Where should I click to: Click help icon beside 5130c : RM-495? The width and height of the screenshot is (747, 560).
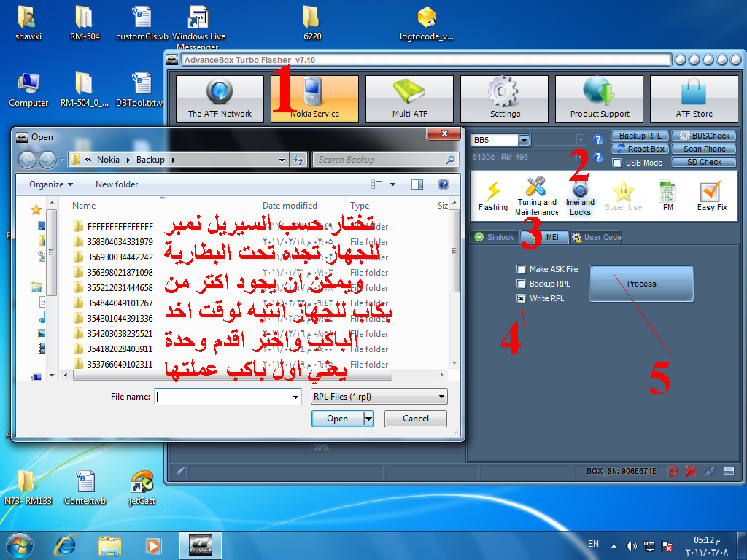pos(598,157)
